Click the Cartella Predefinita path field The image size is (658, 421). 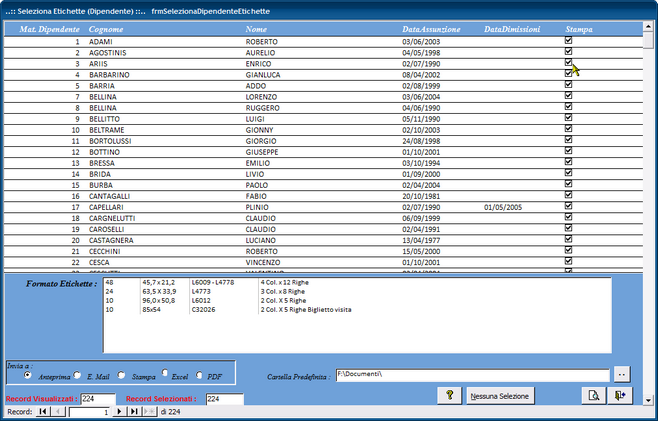(x=470, y=375)
